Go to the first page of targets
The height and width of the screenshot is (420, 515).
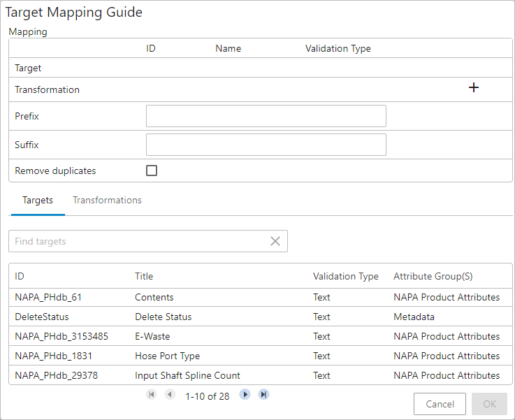(151, 395)
